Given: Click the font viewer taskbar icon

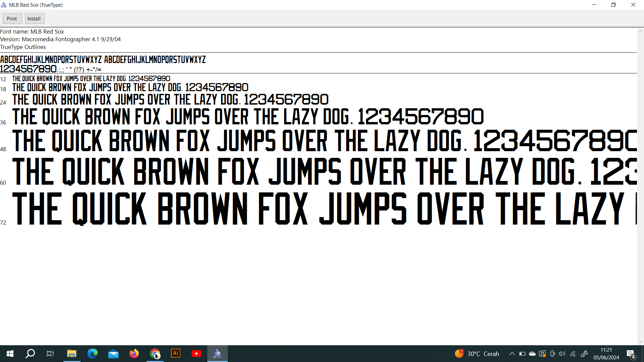Looking at the screenshot, I should (x=217, y=354).
